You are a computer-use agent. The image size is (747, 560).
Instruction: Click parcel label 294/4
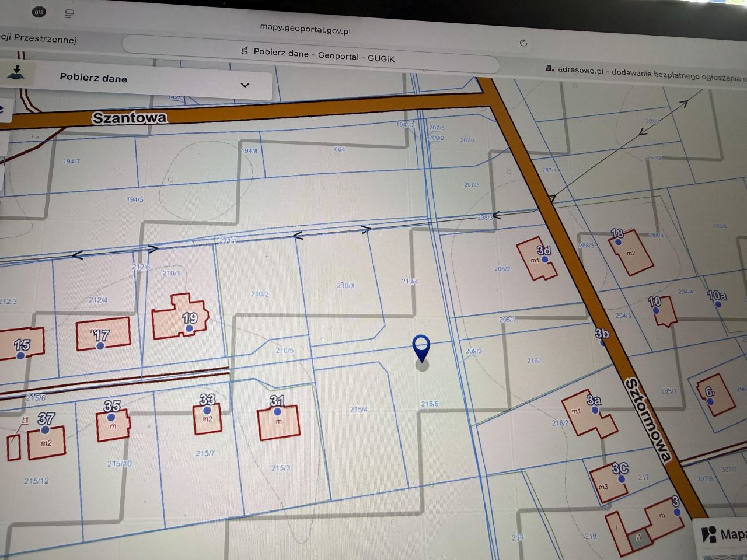tap(685, 292)
